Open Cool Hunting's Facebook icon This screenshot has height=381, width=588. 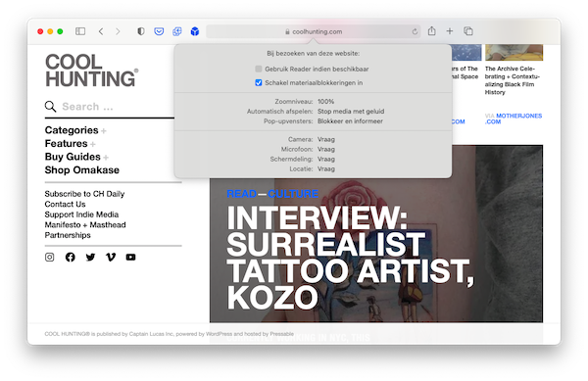[71, 257]
